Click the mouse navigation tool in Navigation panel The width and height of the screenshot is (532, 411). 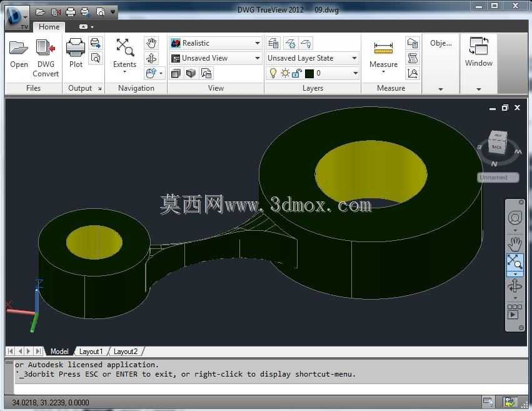coord(151,73)
